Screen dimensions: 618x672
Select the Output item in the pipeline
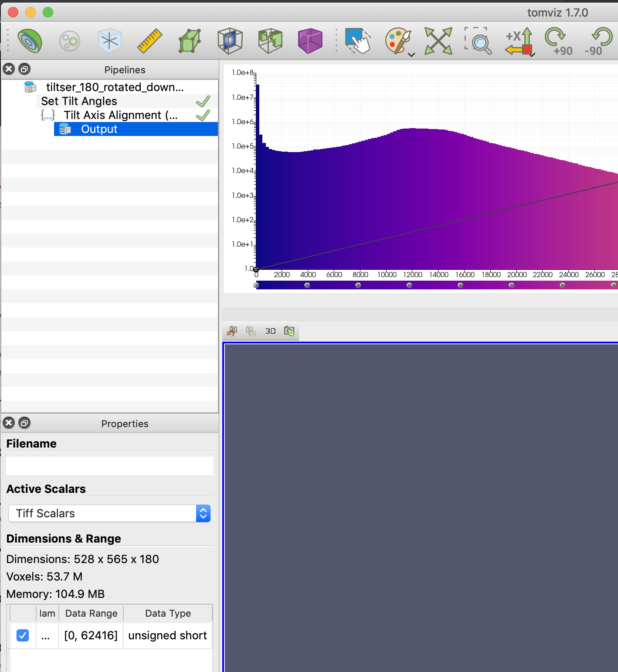click(99, 129)
